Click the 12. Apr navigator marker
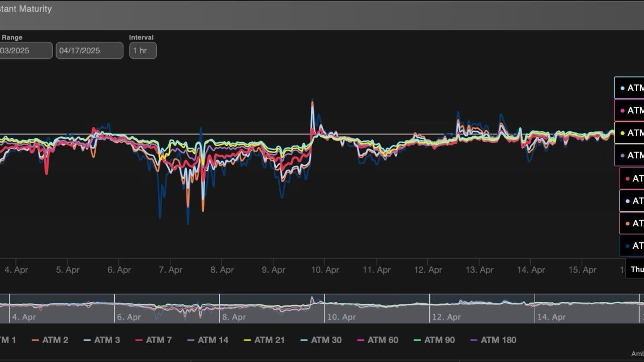Screen dimensions: 644x362 coord(446,317)
